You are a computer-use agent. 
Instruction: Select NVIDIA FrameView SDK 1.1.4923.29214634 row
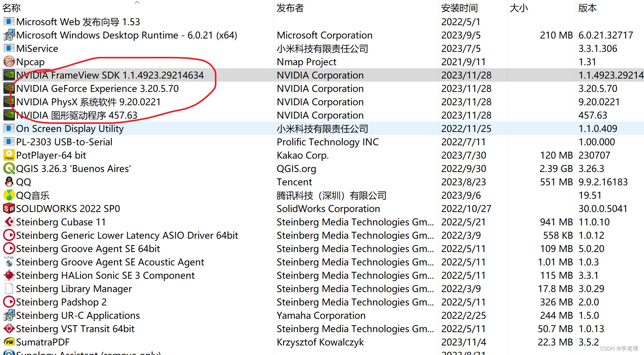coord(322,75)
